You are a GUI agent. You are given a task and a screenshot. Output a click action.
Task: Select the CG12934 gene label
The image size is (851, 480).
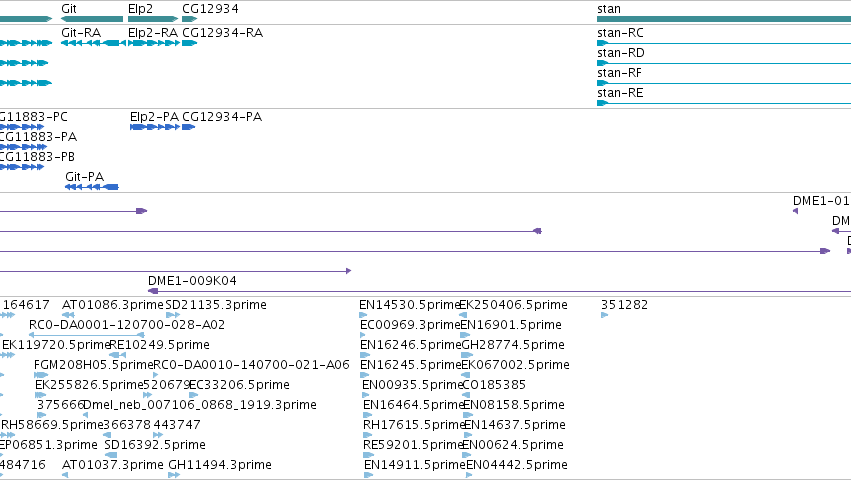[210, 9]
